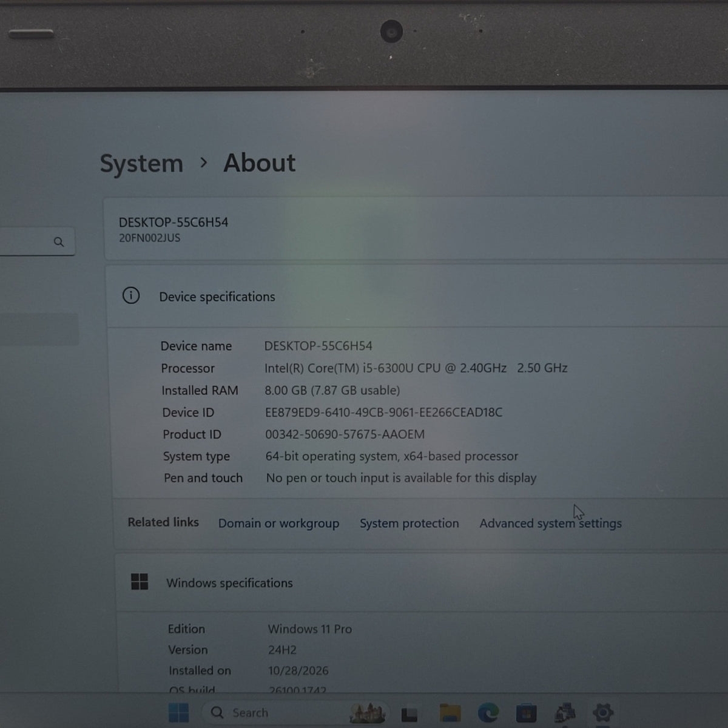The width and height of the screenshot is (728, 728).
Task: Select installed RAM value 8.00 GB
Action: pyautogui.click(x=332, y=390)
